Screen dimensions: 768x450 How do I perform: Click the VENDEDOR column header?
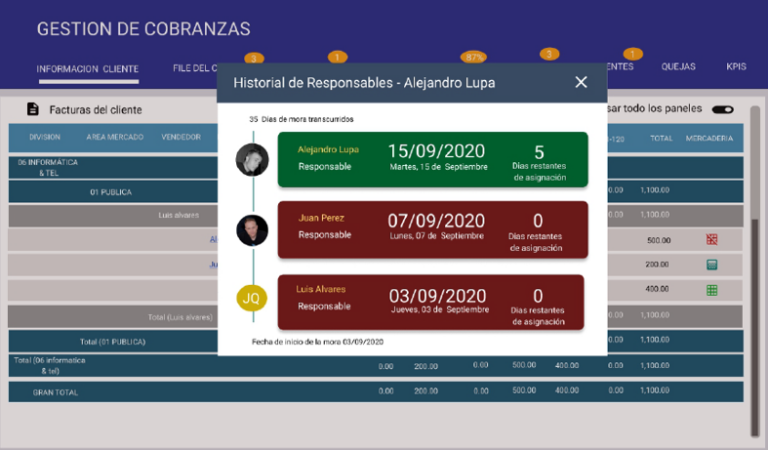coord(181,137)
